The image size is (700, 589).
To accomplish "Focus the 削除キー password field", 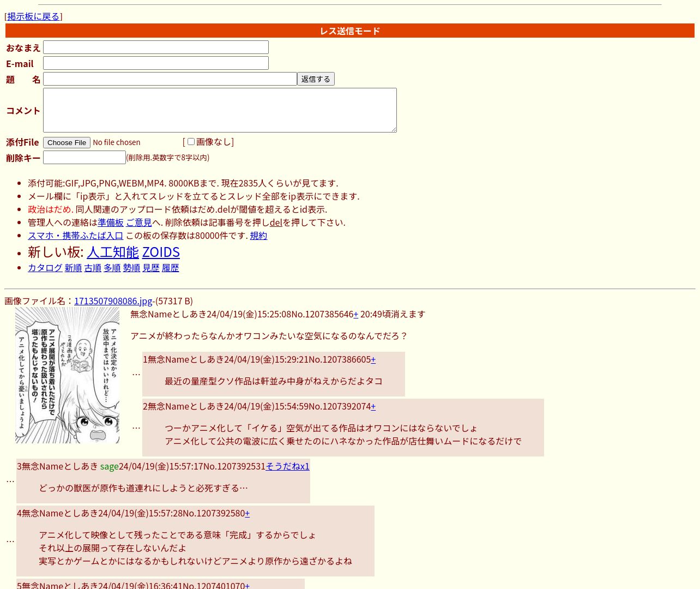I will (x=85, y=158).
